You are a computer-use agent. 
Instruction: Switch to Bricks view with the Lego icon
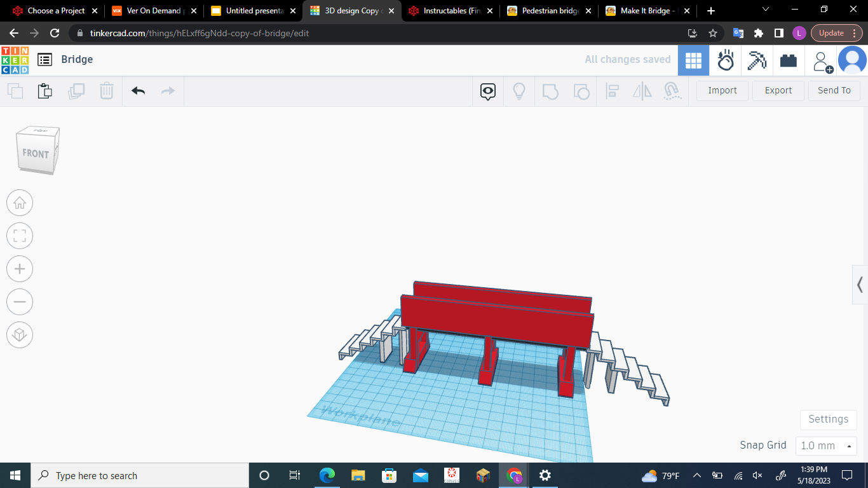point(788,60)
